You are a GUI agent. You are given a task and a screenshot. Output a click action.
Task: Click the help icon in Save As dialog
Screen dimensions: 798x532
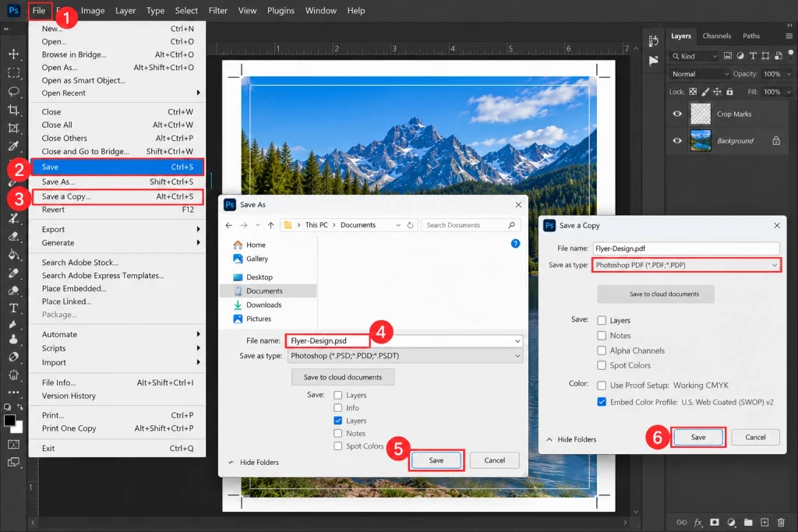(516, 244)
